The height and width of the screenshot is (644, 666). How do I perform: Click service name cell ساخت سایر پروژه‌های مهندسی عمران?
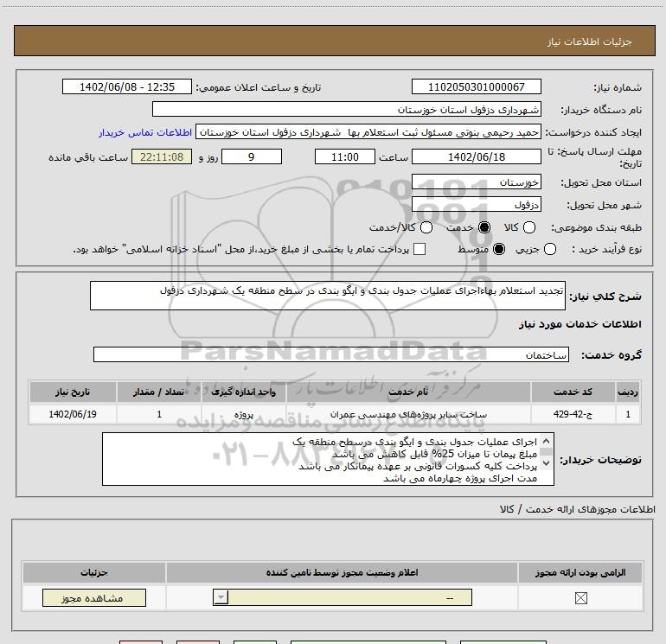[x=408, y=414]
